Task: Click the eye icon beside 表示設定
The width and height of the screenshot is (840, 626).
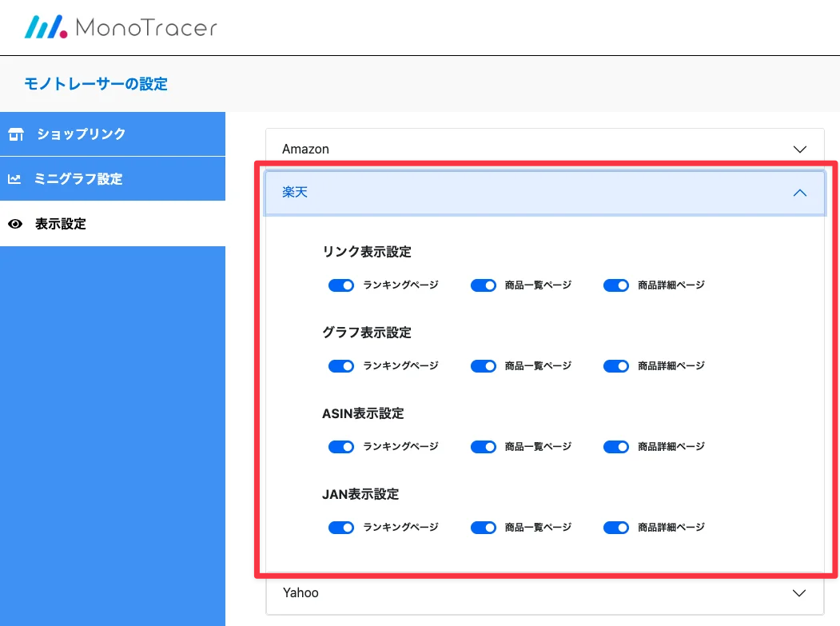Action: 14,225
